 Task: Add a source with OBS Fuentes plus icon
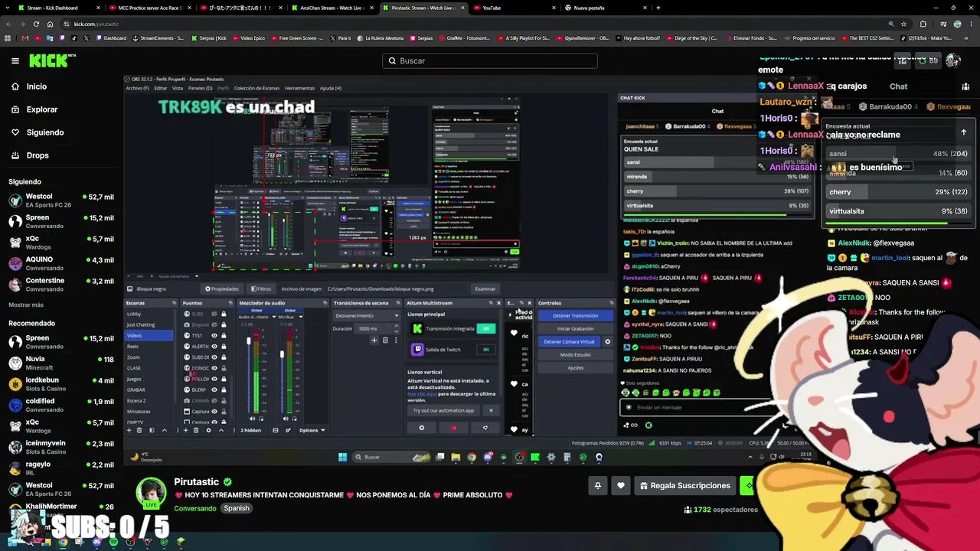pyautogui.click(x=185, y=430)
